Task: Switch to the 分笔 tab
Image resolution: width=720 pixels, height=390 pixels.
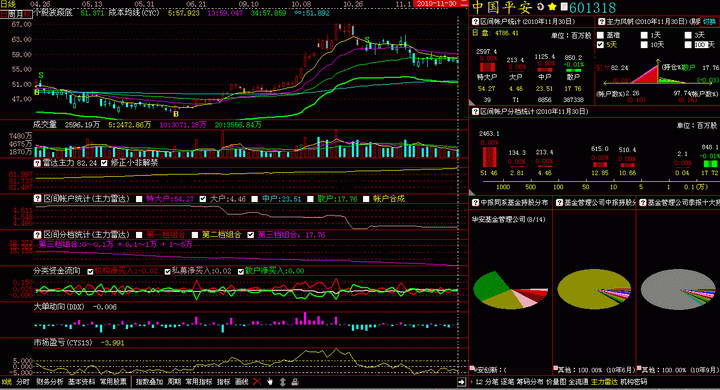Action: (x=491, y=382)
